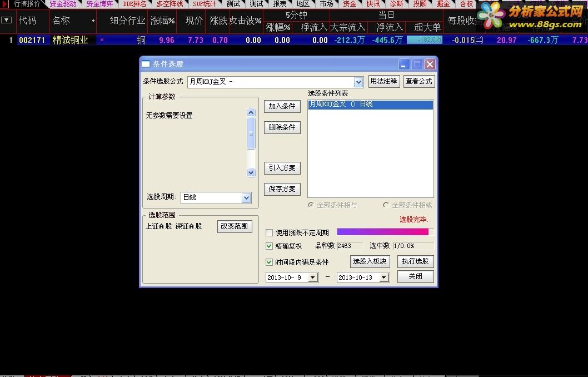Open start date 2013-10-9 dropdown
The width and height of the screenshot is (588, 377).
[x=312, y=277]
